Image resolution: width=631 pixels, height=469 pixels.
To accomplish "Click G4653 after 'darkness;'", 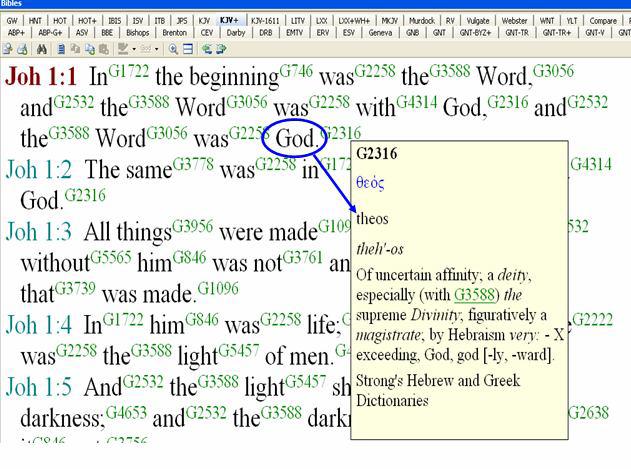I will click(x=126, y=413).
